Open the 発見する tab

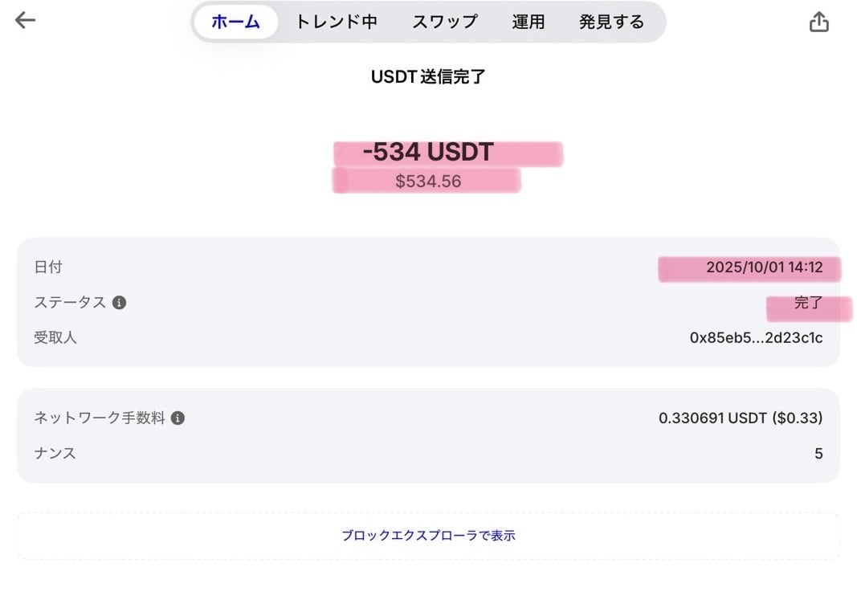coord(611,22)
